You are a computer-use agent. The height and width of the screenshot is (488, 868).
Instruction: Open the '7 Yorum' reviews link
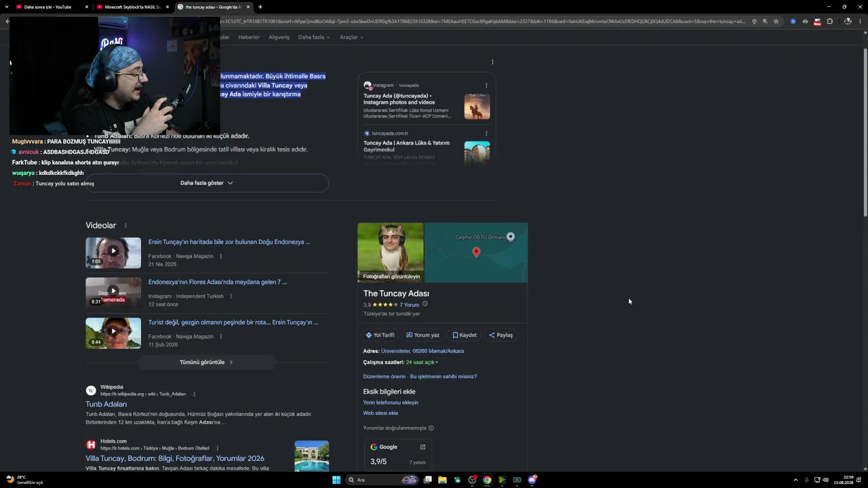(410, 305)
